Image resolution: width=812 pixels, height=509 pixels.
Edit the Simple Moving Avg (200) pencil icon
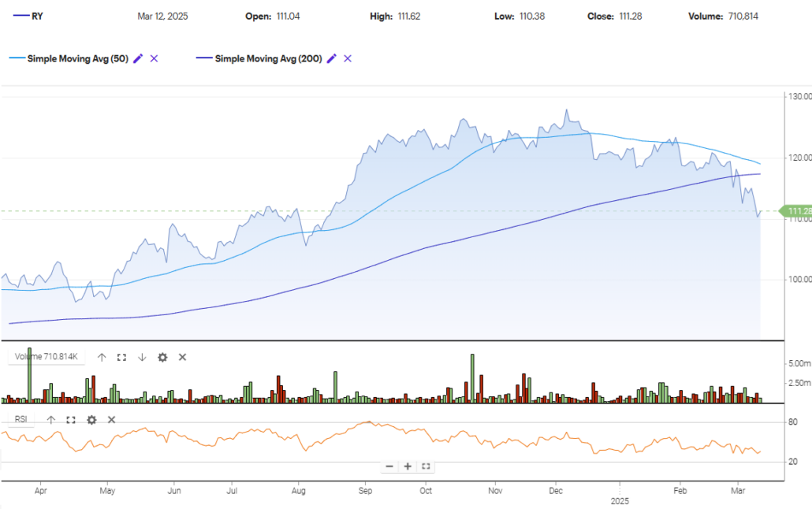click(x=331, y=58)
